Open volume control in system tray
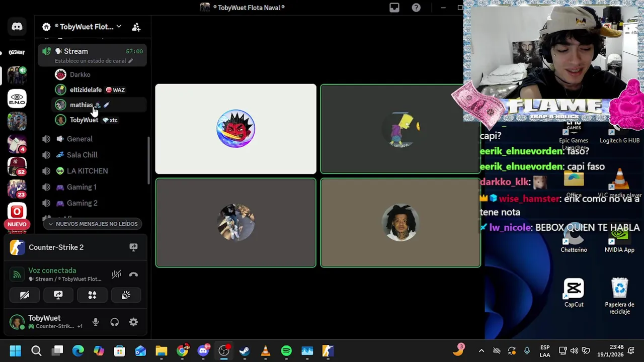The image size is (644, 362). coord(574,351)
